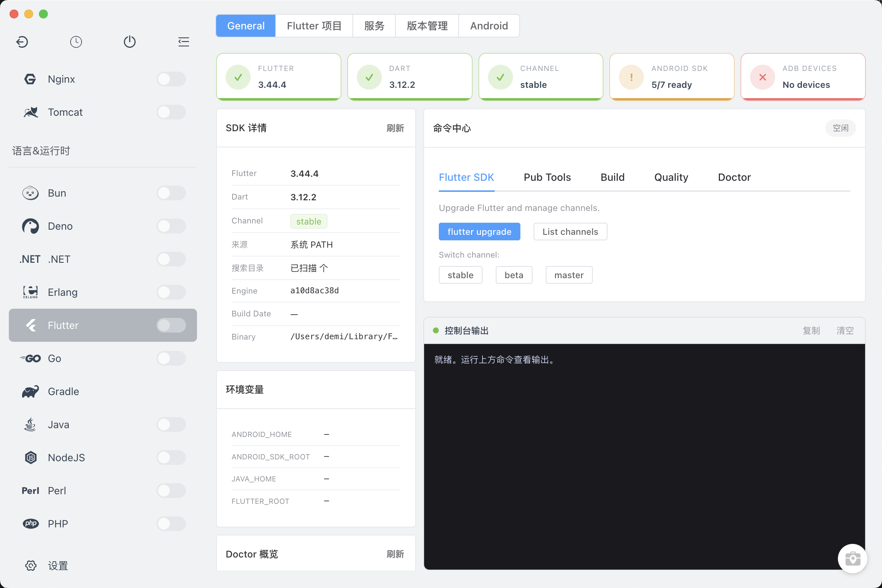The image size is (882, 588).
Task: Click the floating toolbox button
Action: point(852,559)
